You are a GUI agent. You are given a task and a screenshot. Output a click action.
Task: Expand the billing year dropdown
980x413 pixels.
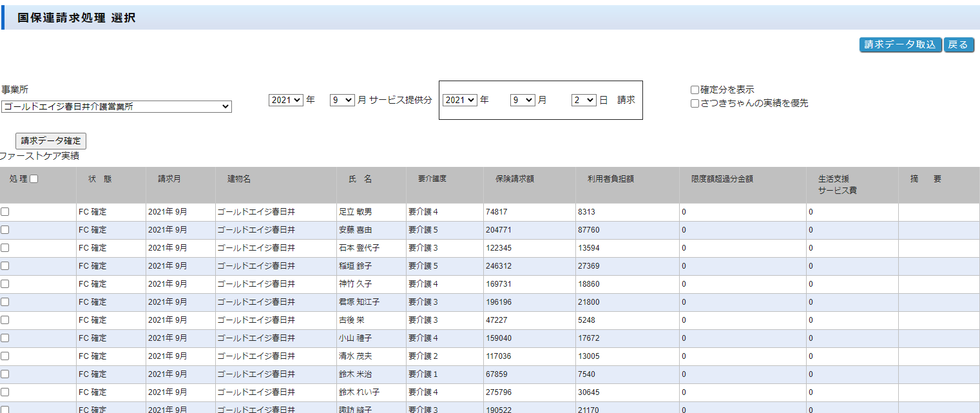click(460, 101)
